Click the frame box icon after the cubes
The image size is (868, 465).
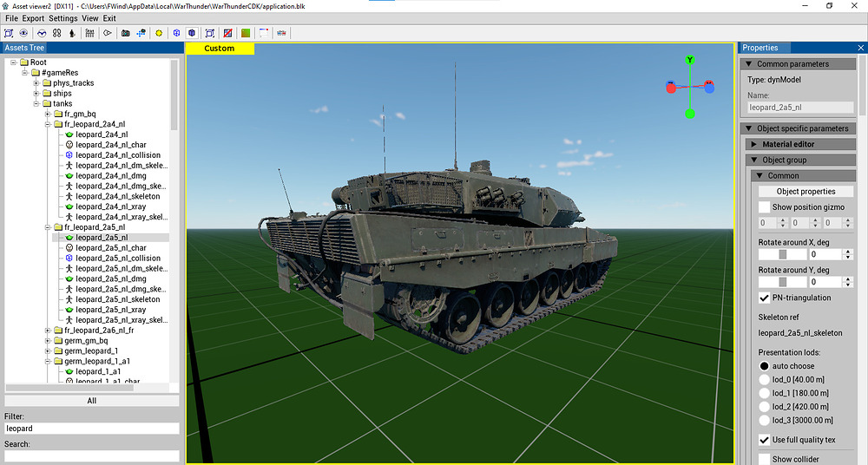210,33
